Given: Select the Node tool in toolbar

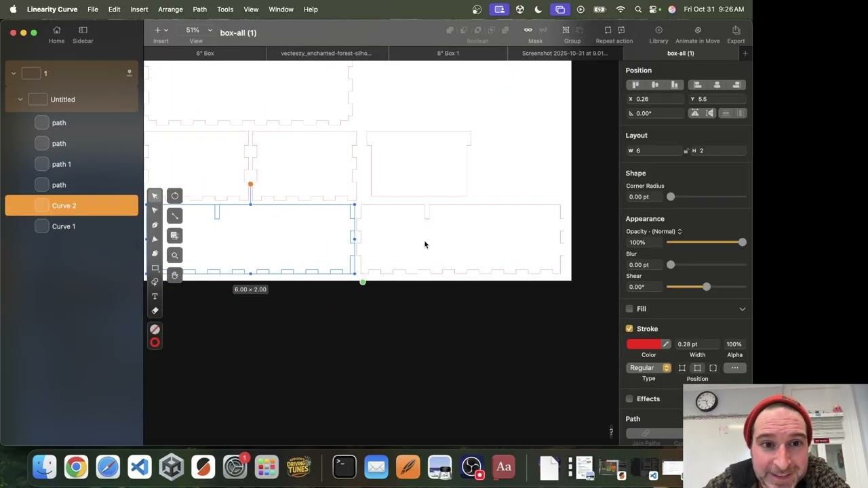Looking at the screenshot, I should coord(155,210).
